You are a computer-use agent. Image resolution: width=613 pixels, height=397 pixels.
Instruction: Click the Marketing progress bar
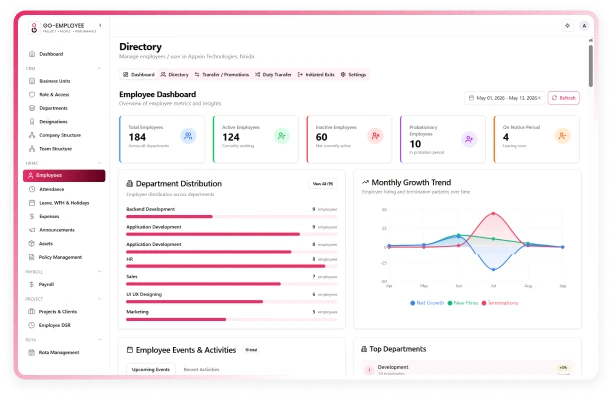pos(231,320)
